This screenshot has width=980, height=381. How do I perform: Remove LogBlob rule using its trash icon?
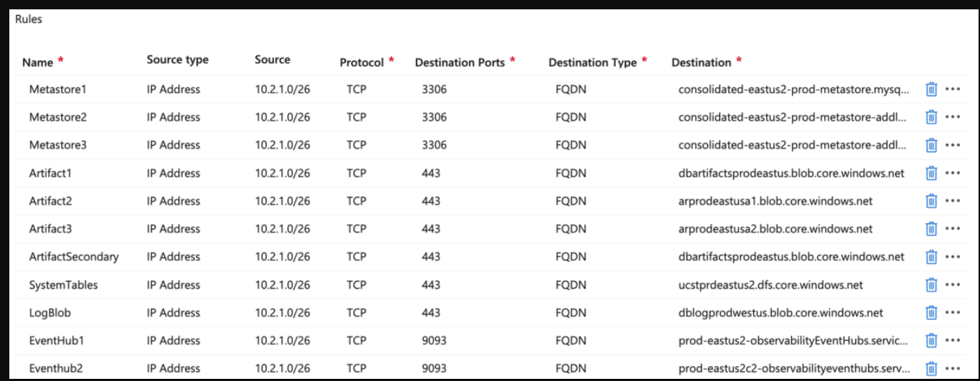(931, 313)
